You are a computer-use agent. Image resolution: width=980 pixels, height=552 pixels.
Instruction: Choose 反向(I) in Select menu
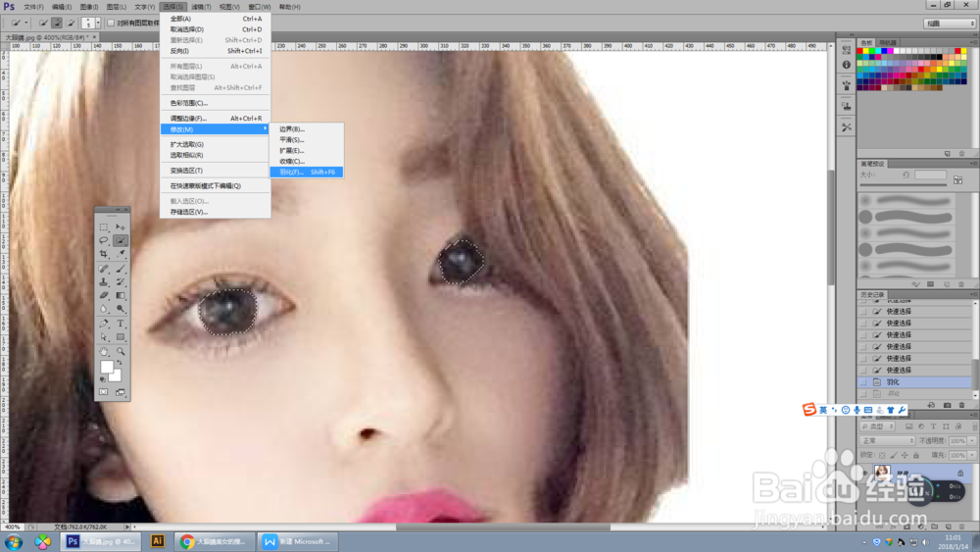[215, 51]
